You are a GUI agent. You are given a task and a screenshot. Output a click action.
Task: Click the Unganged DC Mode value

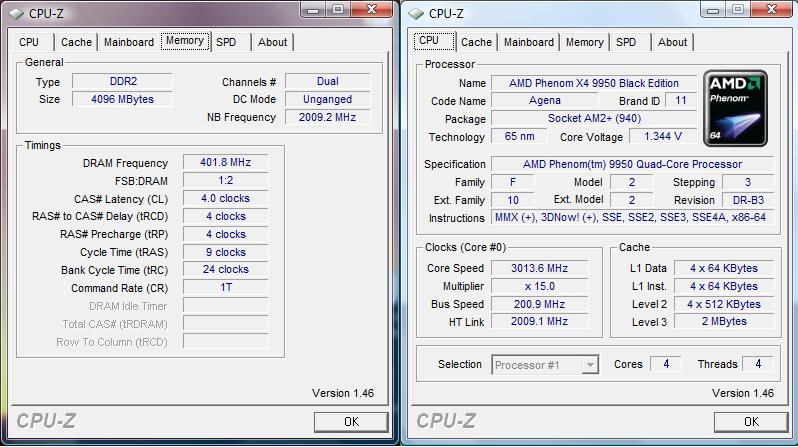coord(327,99)
